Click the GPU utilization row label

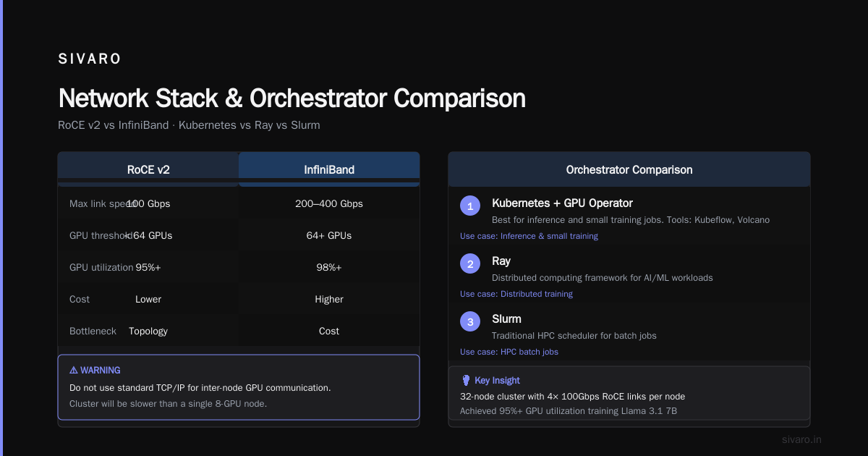pos(101,267)
